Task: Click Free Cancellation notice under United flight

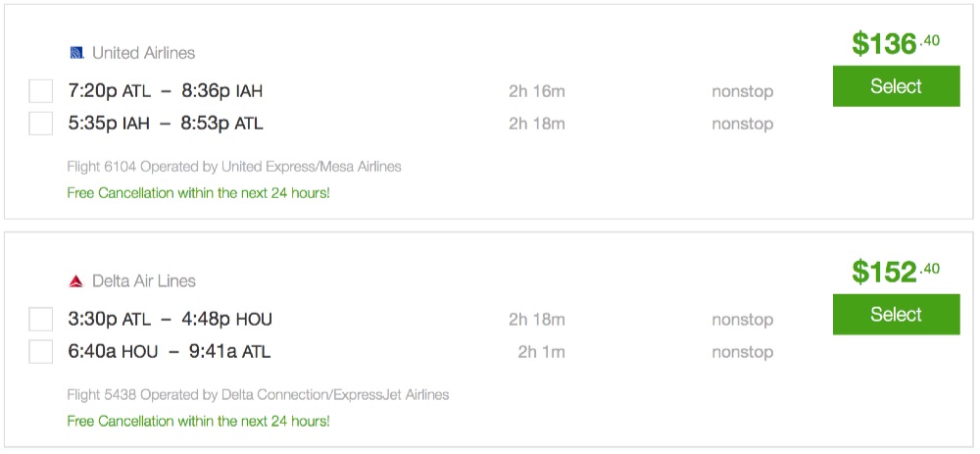Action: pyautogui.click(x=198, y=193)
